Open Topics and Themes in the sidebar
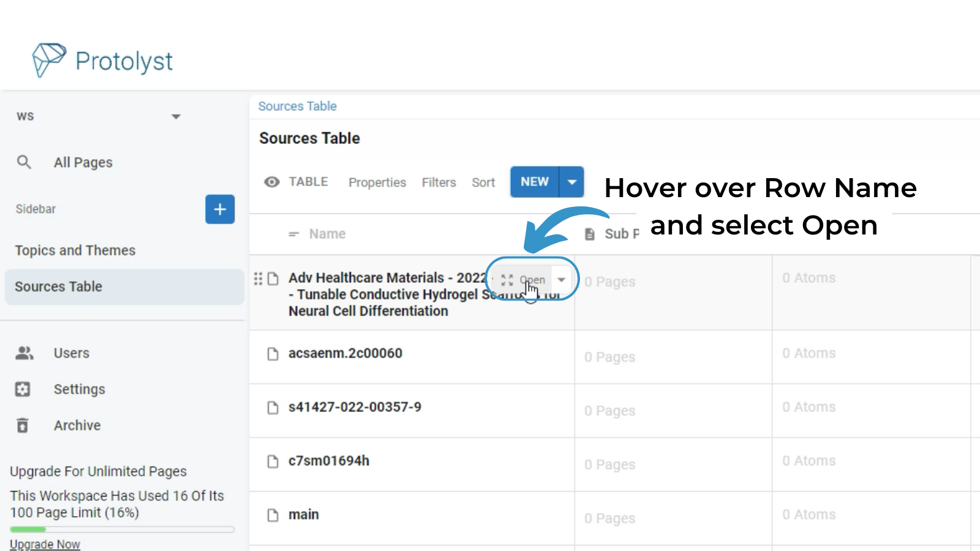The image size is (980, 551). point(75,250)
